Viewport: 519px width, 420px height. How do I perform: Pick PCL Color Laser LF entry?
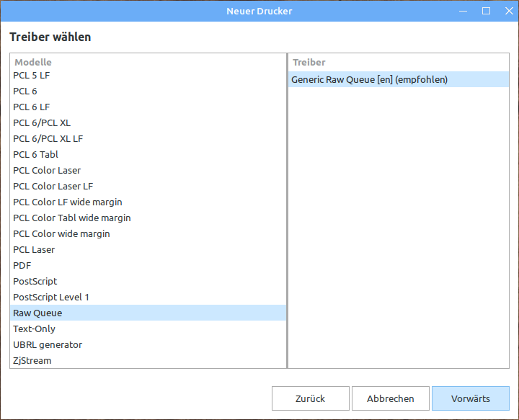53,186
